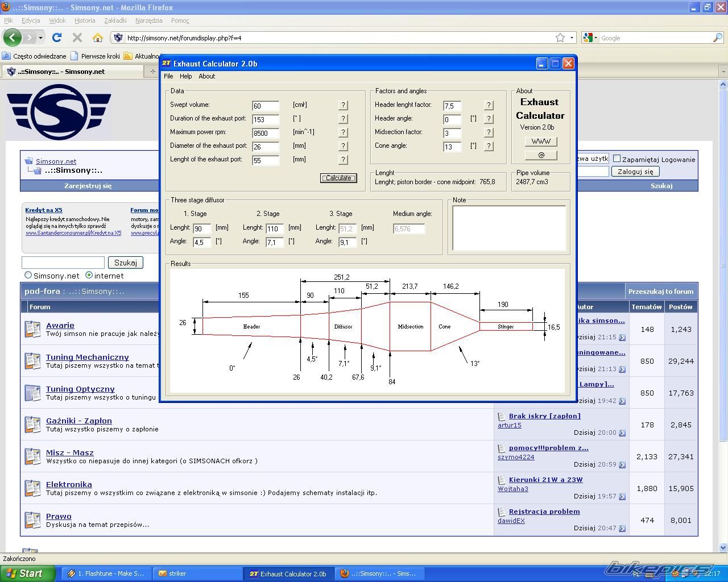
Task: Click the help button beside Cone angle
Action: tap(489, 146)
